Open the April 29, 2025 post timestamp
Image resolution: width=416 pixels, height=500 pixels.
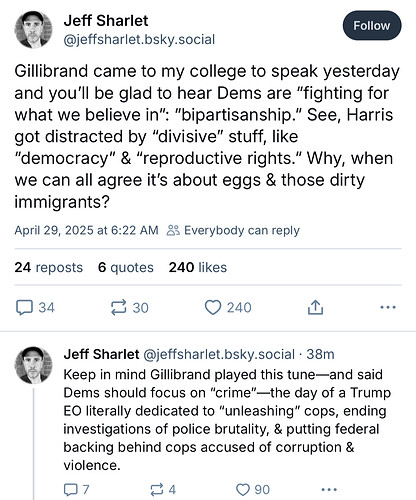tap(86, 230)
